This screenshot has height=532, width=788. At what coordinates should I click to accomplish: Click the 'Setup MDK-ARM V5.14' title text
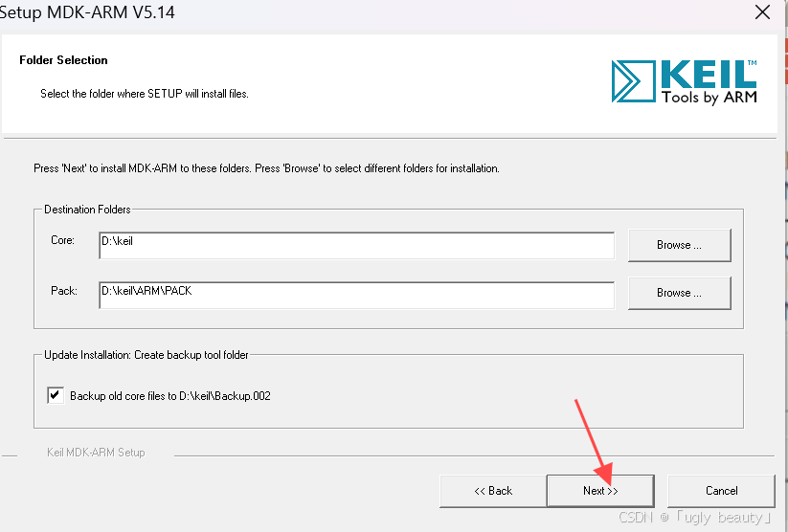(x=87, y=12)
